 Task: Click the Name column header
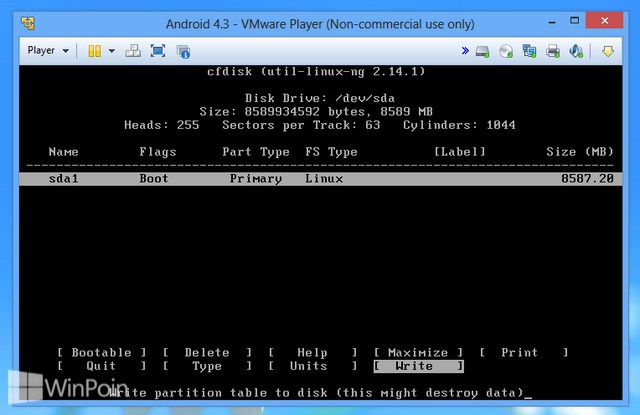coord(63,152)
